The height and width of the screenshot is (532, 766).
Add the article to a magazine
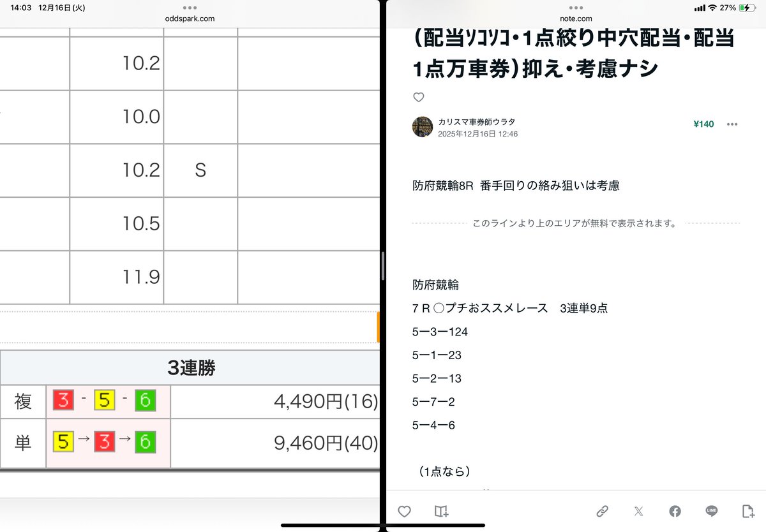pyautogui.click(x=441, y=511)
